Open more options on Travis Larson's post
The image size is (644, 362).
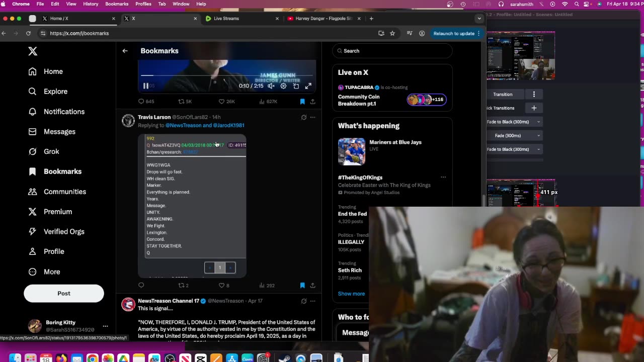coord(312,117)
